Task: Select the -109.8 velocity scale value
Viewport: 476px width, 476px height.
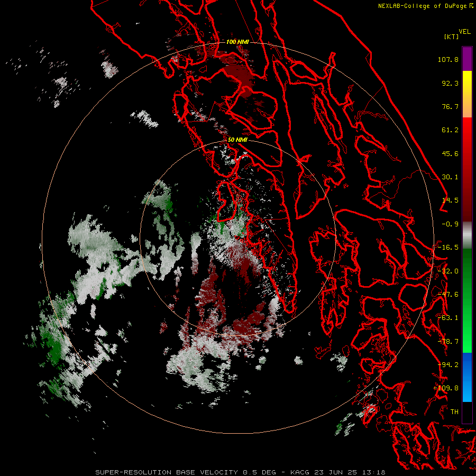Action: tap(446, 388)
